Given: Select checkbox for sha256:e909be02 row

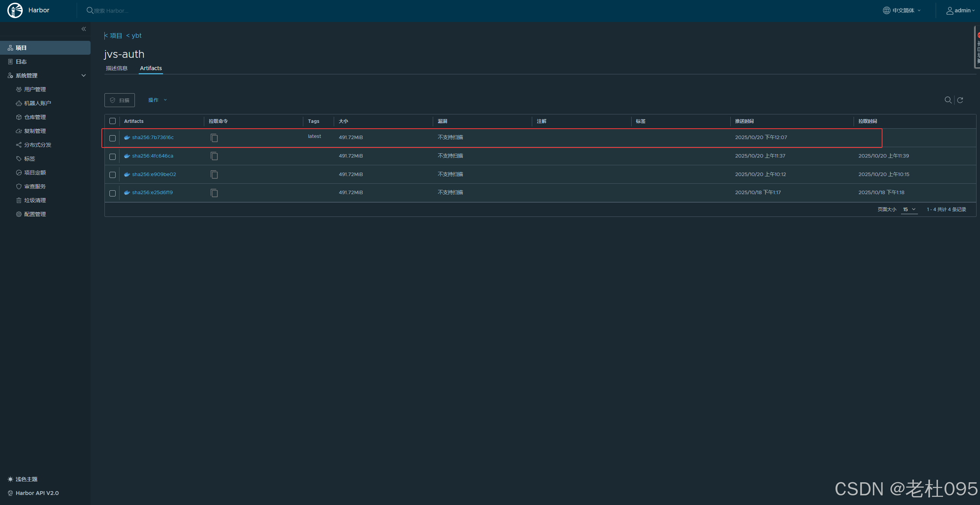Looking at the screenshot, I should pyautogui.click(x=113, y=175).
